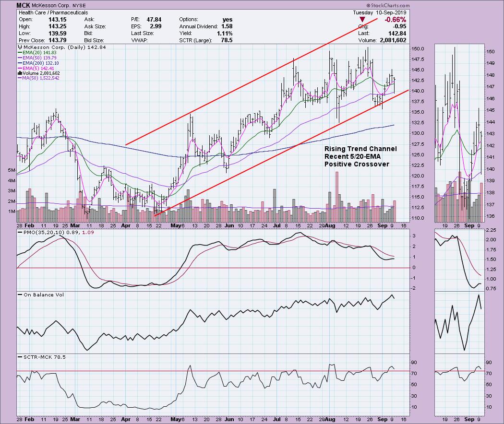
Task: Click the green EMA(20) legend line marker
Action: [20, 53]
